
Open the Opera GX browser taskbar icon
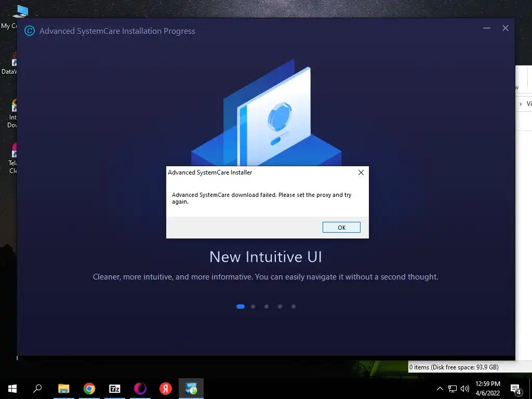click(140, 389)
